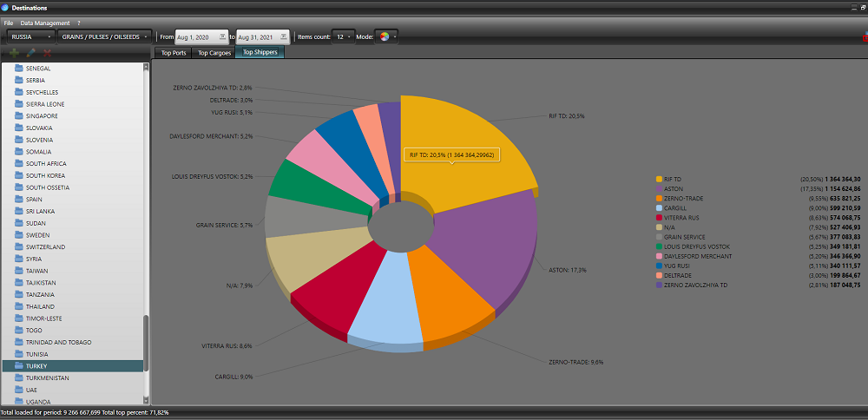Image resolution: width=868 pixels, height=420 pixels.
Task: Click the red X delete icon
Action: 47,53
